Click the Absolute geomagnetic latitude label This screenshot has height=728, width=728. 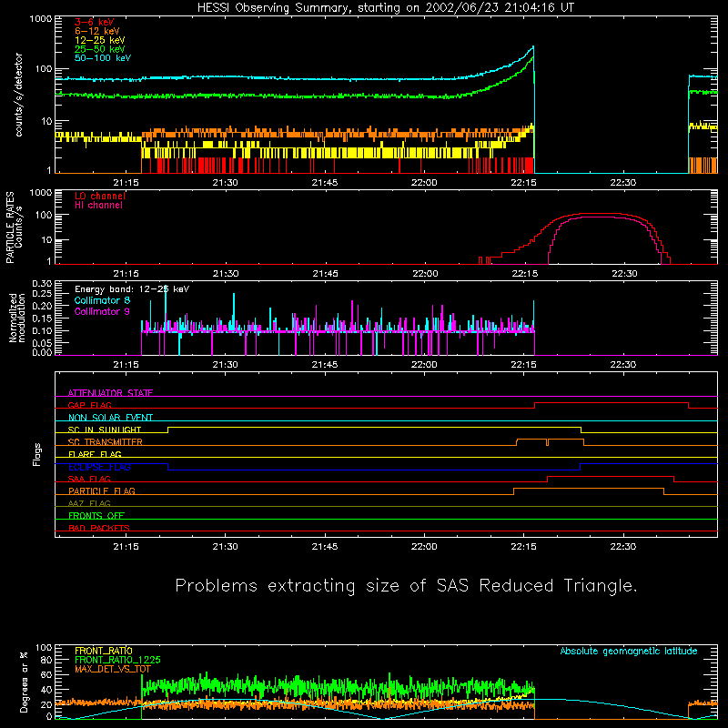tap(629, 651)
